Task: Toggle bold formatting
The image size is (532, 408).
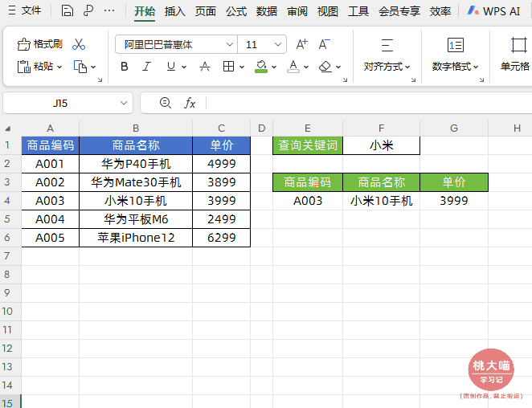Action: [x=125, y=67]
